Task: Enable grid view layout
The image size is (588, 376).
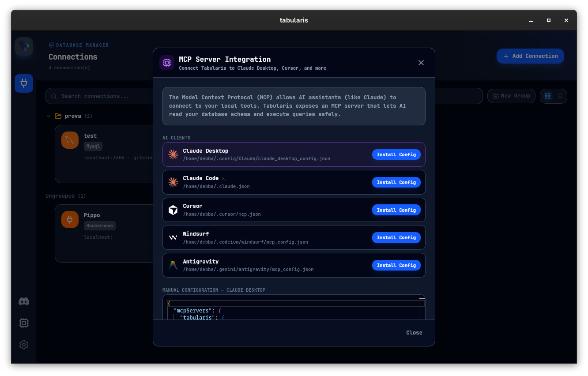Action: pos(547,96)
